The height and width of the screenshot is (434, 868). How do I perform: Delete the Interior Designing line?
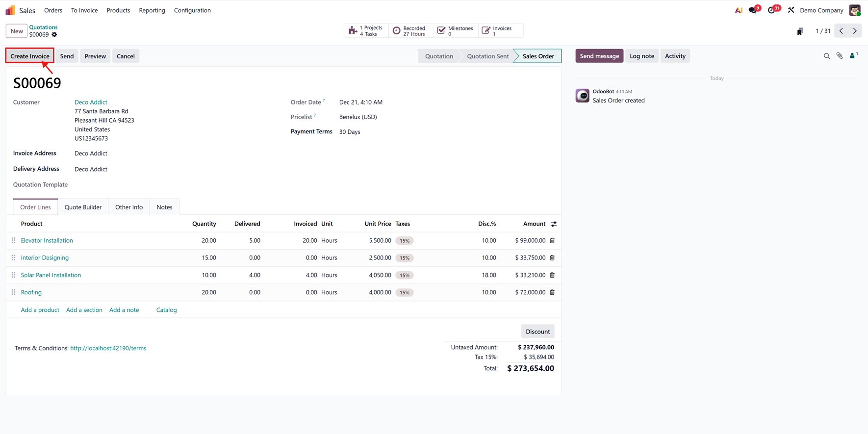(552, 258)
